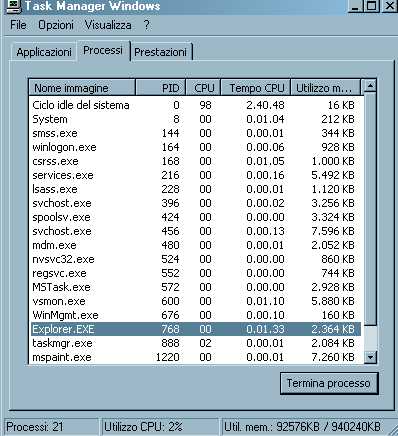Select the vsmon.exe process
Viewport: 398px width, 436px height.
(195, 301)
